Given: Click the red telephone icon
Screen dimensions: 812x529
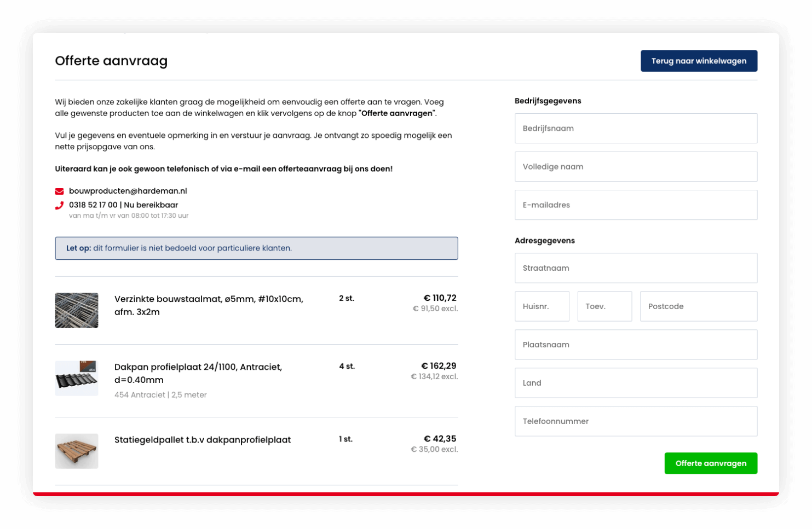Looking at the screenshot, I should pyautogui.click(x=59, y=205).
